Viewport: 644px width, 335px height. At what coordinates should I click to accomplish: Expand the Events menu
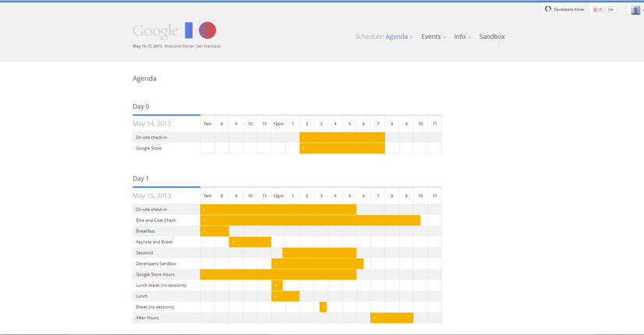click(433, 37)
